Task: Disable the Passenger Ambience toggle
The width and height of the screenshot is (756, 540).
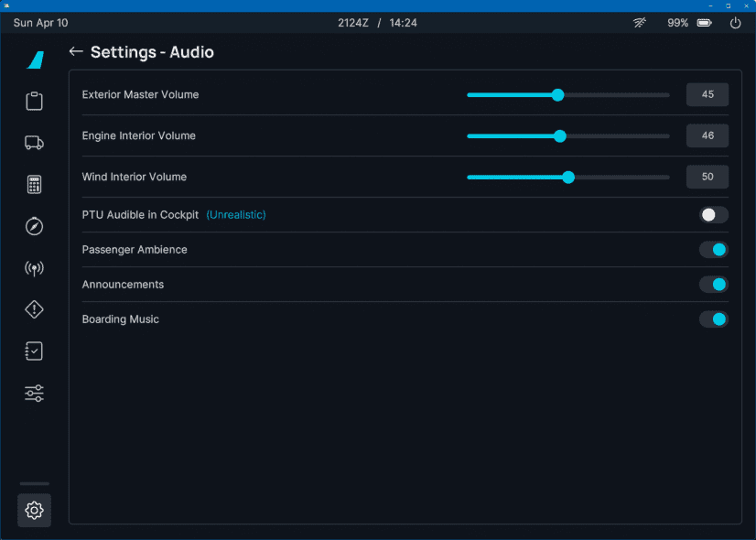Action: click(x=714, y=250)
